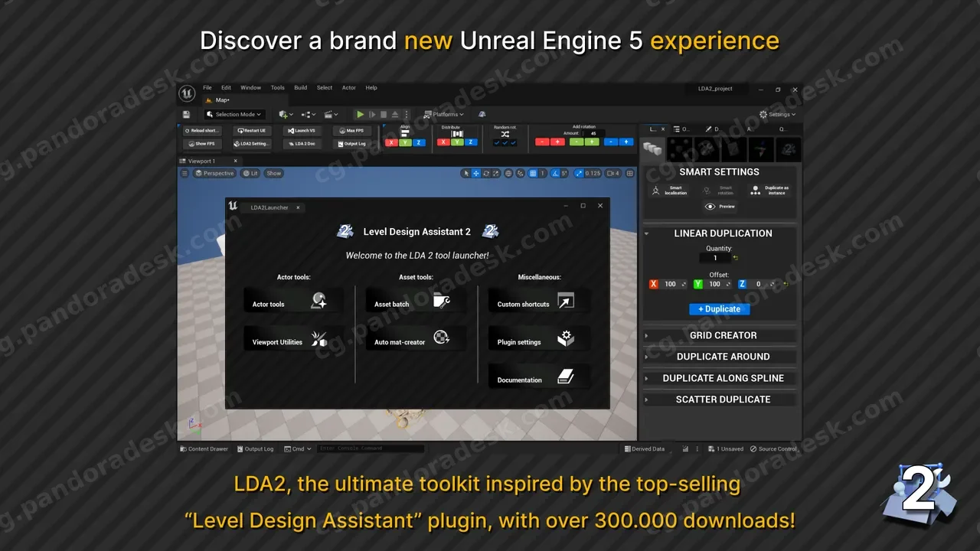
Task: Open the Platforms dropdown
Action: tap(444, 114)
